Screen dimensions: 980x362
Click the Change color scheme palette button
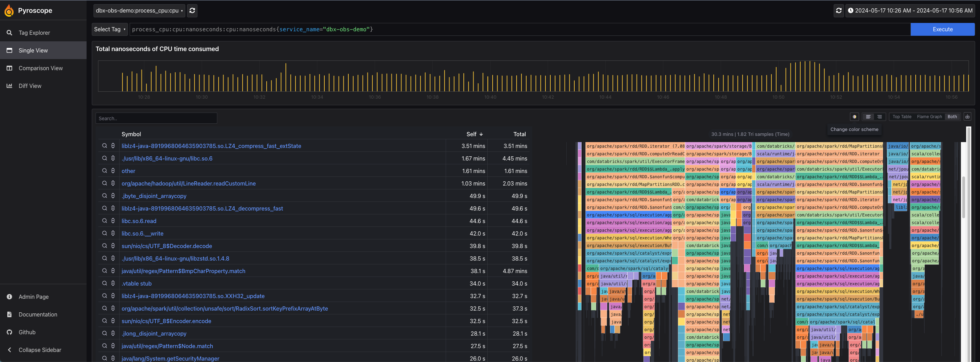coord(855,117)
